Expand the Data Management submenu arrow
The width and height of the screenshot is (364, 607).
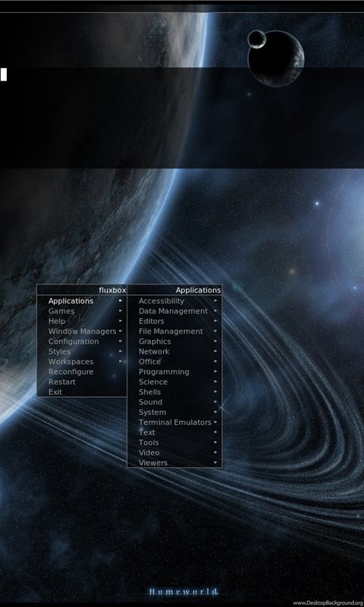tap(215, 310)
